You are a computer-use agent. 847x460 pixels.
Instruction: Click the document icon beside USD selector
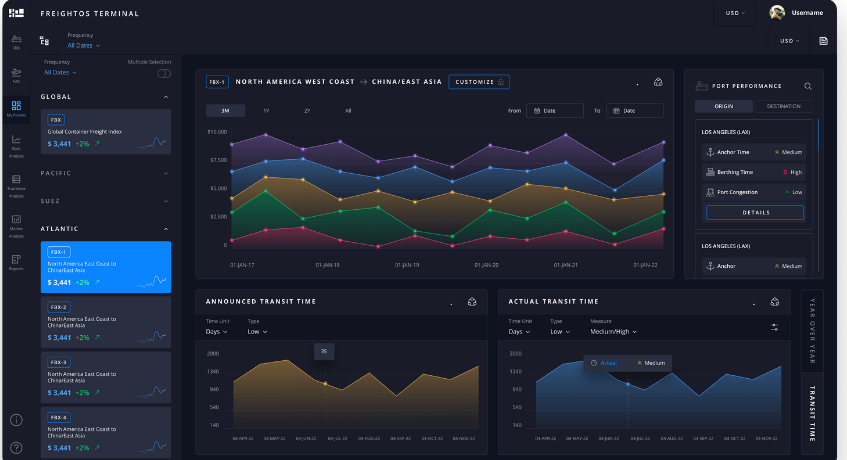(823, 41)
